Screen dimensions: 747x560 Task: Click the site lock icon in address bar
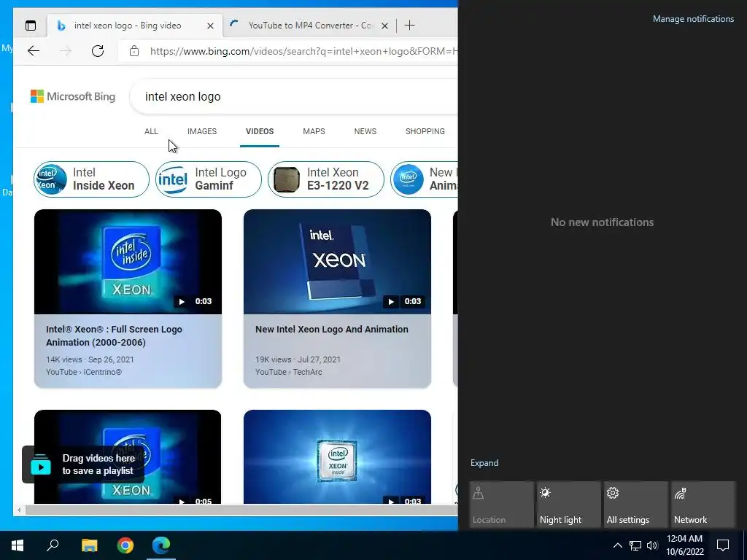134,51
